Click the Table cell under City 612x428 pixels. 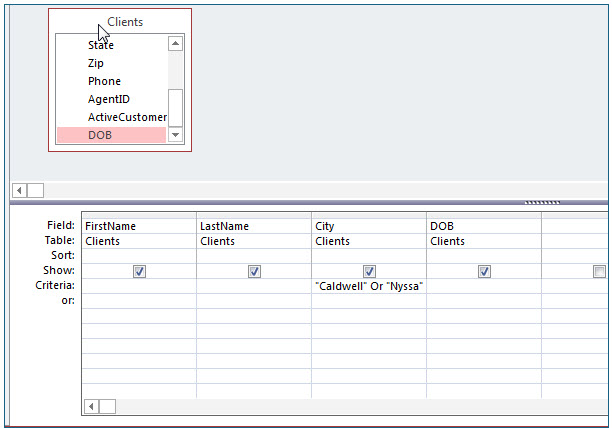coord(369,241)
